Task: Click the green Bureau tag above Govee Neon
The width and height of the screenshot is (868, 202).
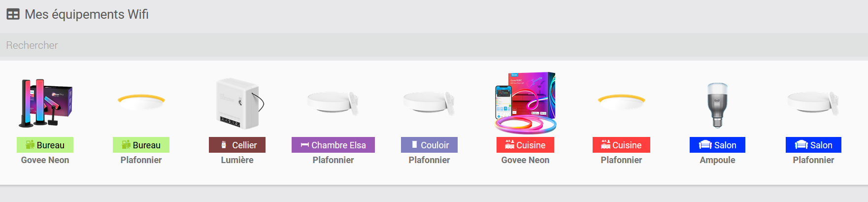Action: point(45,145)
